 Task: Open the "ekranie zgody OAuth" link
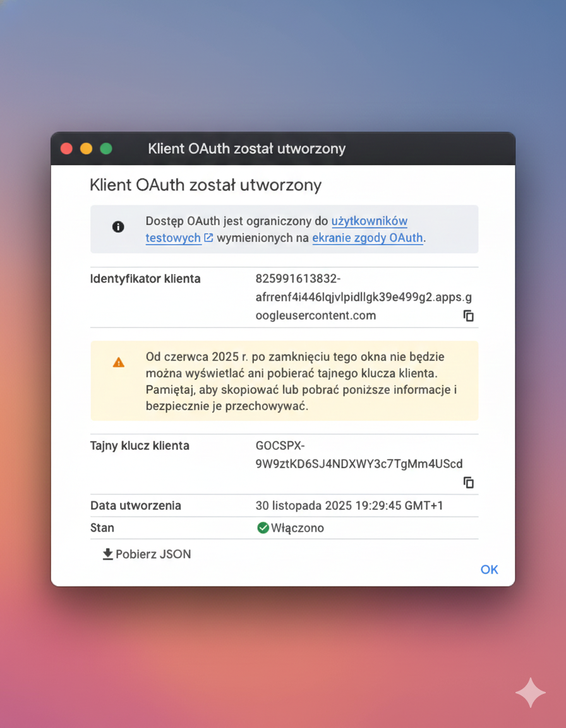coord(367,238)
